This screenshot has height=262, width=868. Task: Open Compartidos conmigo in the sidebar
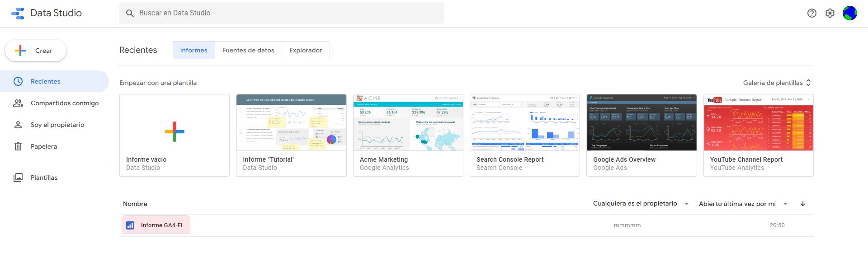point(54,103)
